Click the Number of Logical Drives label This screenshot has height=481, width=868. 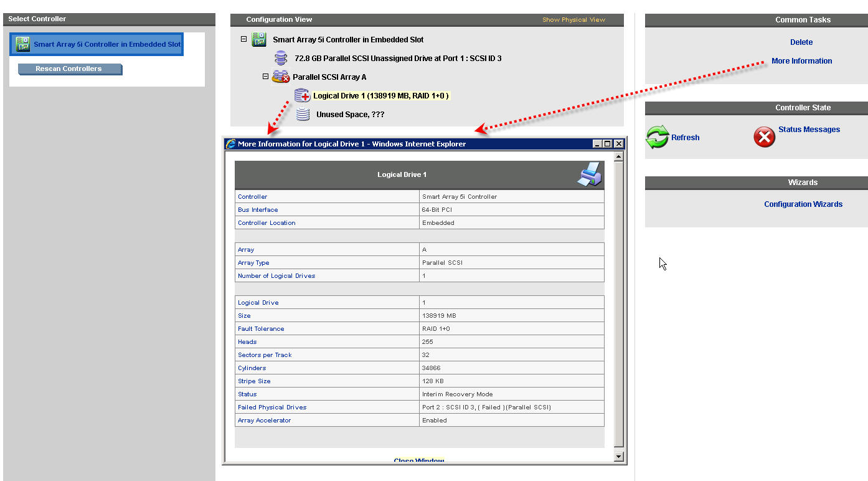(276, 276)
